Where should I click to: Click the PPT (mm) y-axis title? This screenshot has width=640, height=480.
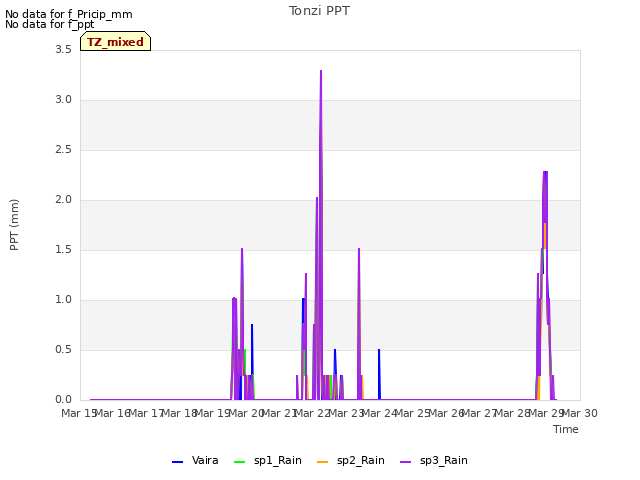14,225
